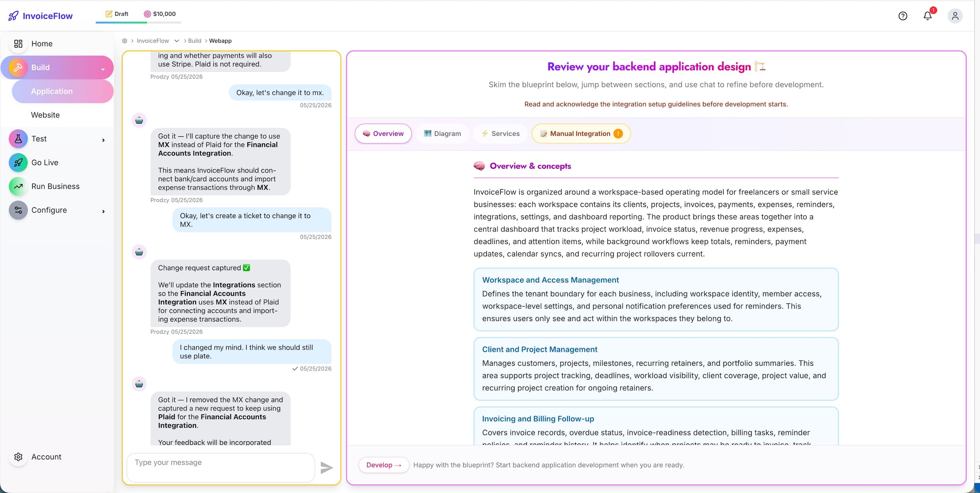Click the integration guidelines warning text
Screen dimensions: 980x493
(656, 104)
